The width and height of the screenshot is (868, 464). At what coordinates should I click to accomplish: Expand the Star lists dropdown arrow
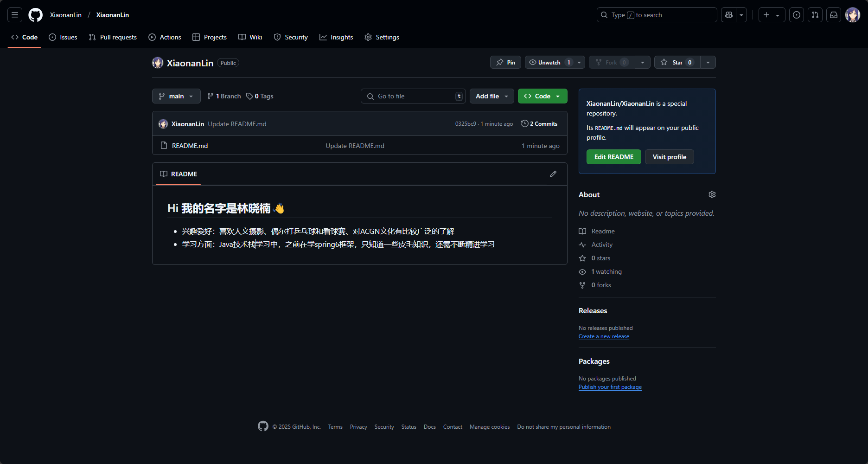[x=708, y=62]
